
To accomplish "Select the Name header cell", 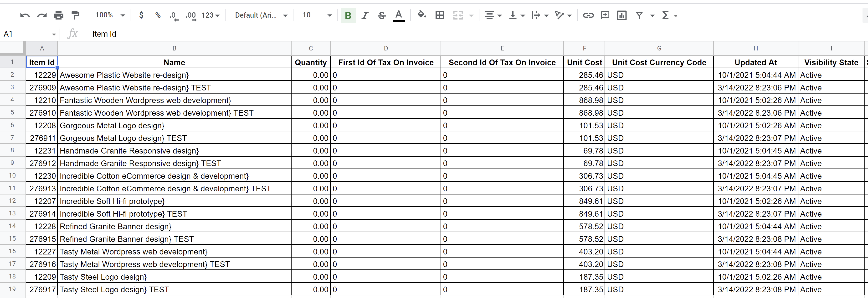I will [174, 62].
